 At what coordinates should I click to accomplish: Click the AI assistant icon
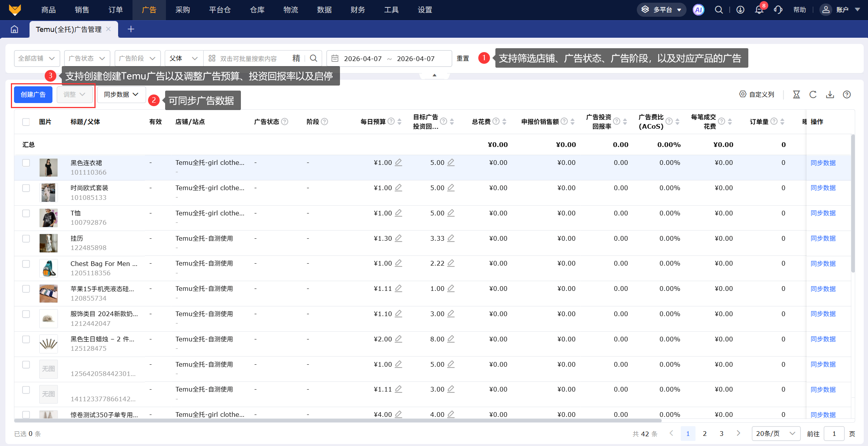698,10
